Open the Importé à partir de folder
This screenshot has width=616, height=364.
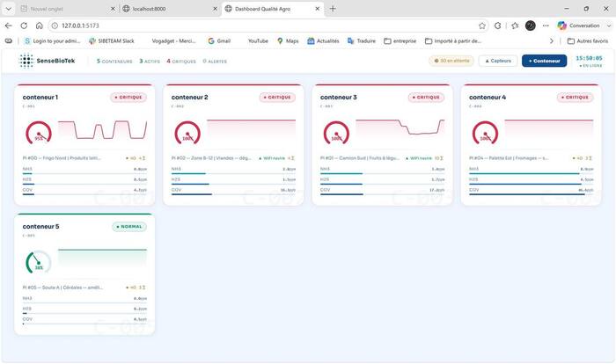tap(453, 40)
